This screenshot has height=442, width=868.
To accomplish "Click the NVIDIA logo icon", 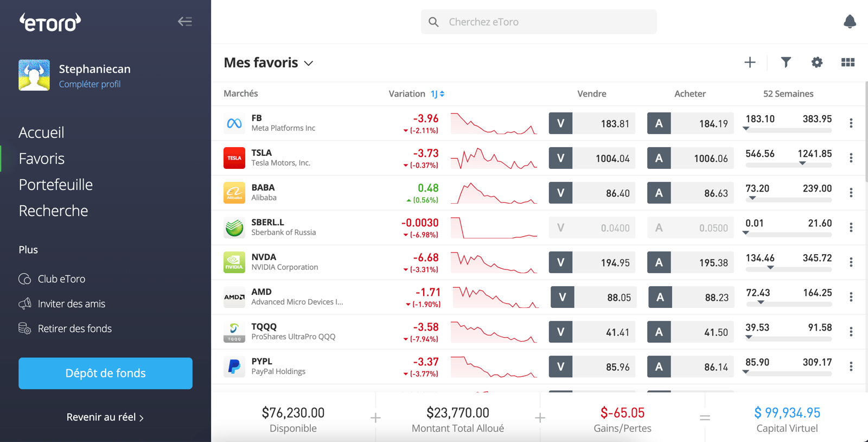I will (234, 262).
